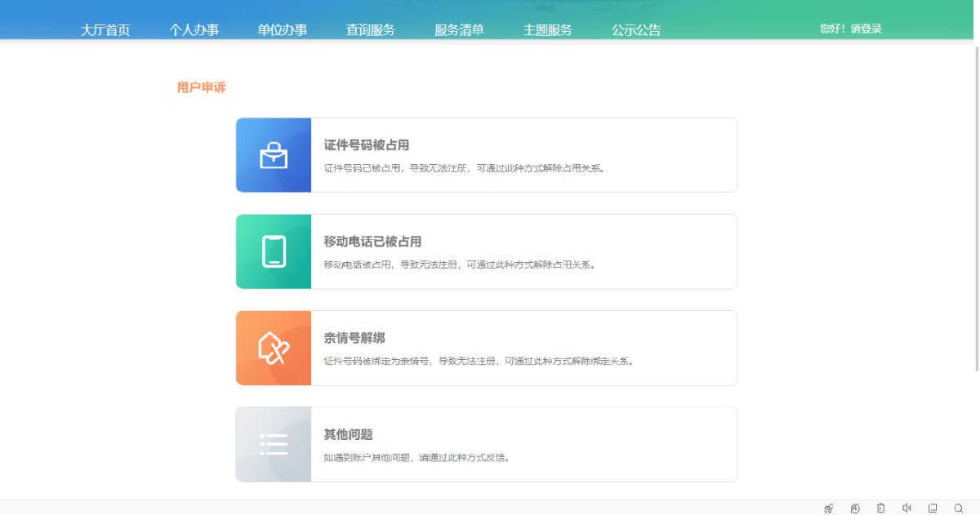980x515 pixels.
Task: Click the green mobile phone icon
Action: (274, 251)
